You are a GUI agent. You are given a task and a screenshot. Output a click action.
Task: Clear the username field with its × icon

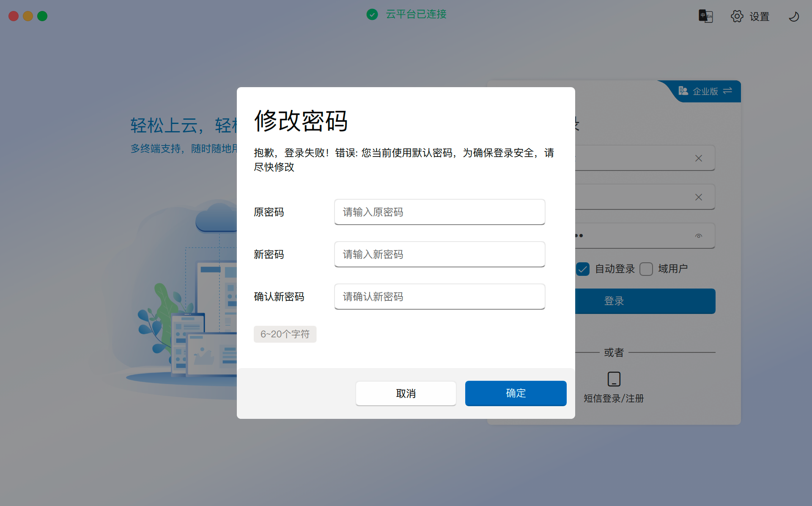(x=698, y=158)
